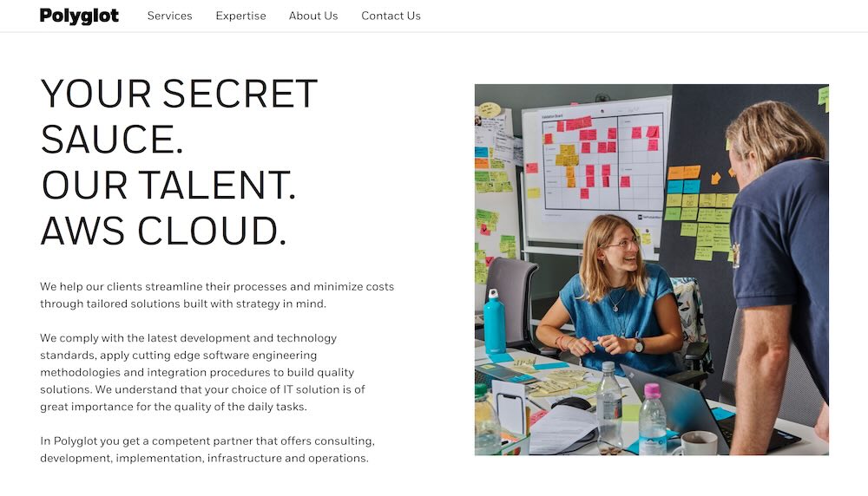Go to the Expertise page
The width and height of the screenshot is (868, 496).
point(240,16)
